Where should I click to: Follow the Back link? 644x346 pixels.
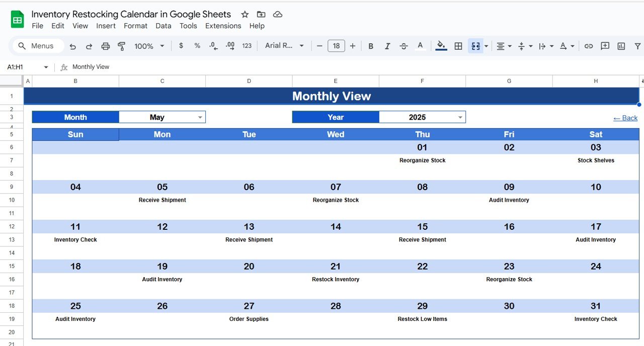pyautogui.click(x=625, y=118)
